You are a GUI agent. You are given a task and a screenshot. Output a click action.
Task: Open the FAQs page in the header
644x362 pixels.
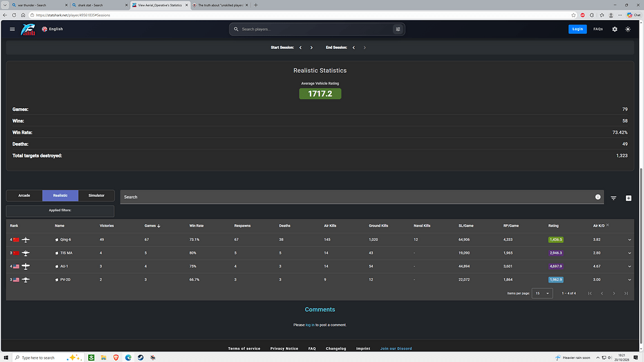coord(598,29)
